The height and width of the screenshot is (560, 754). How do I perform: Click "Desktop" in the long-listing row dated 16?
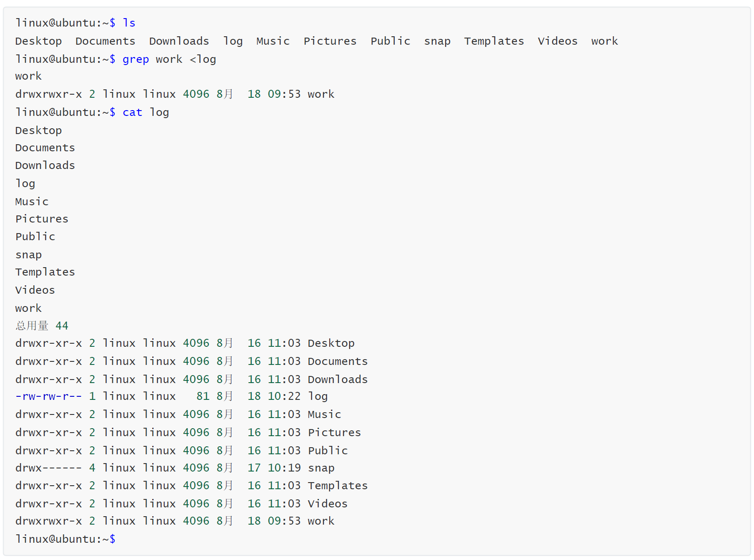coord(331,343)
